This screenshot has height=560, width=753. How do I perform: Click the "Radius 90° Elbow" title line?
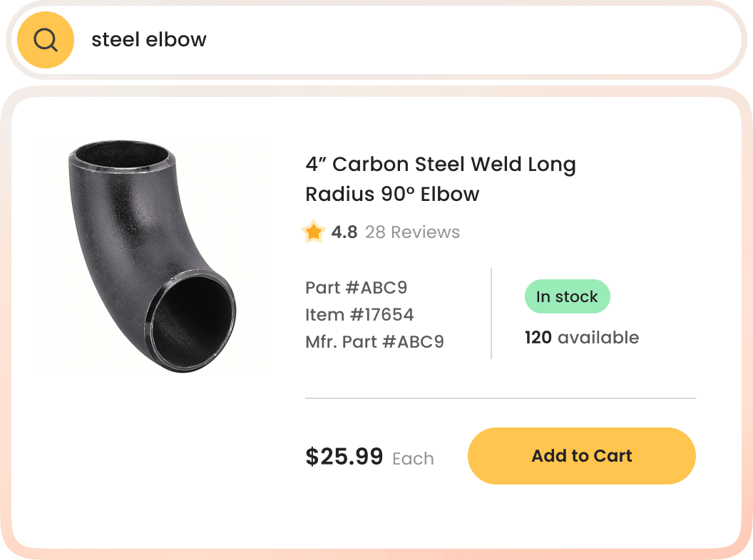pyautogui.click(x=392, y=194)
